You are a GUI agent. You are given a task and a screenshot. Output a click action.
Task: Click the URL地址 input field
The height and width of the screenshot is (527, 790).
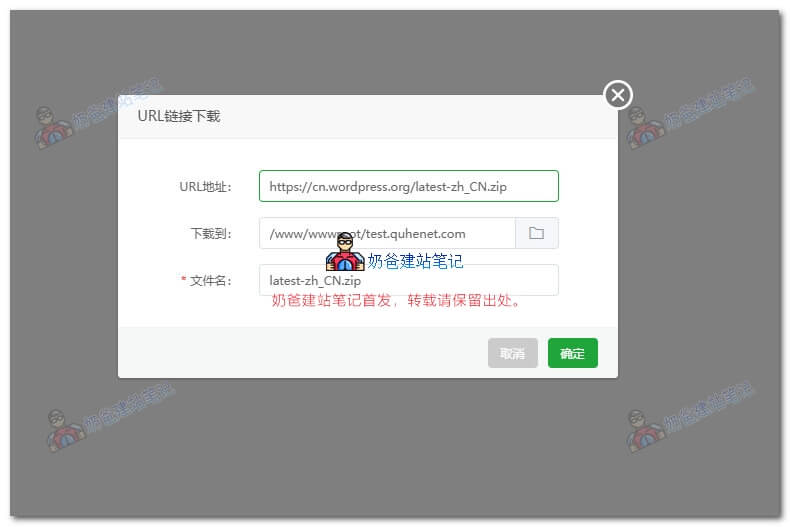tap(409, 186)
